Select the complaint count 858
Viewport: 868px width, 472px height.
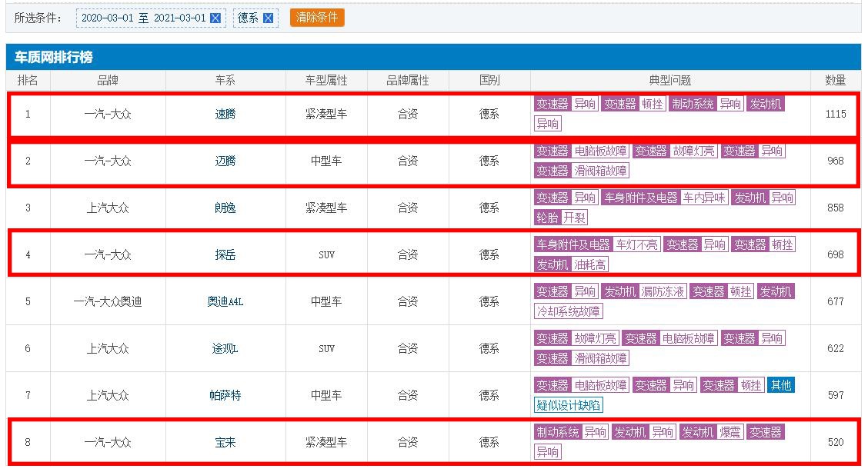click(x=836, y=208)
